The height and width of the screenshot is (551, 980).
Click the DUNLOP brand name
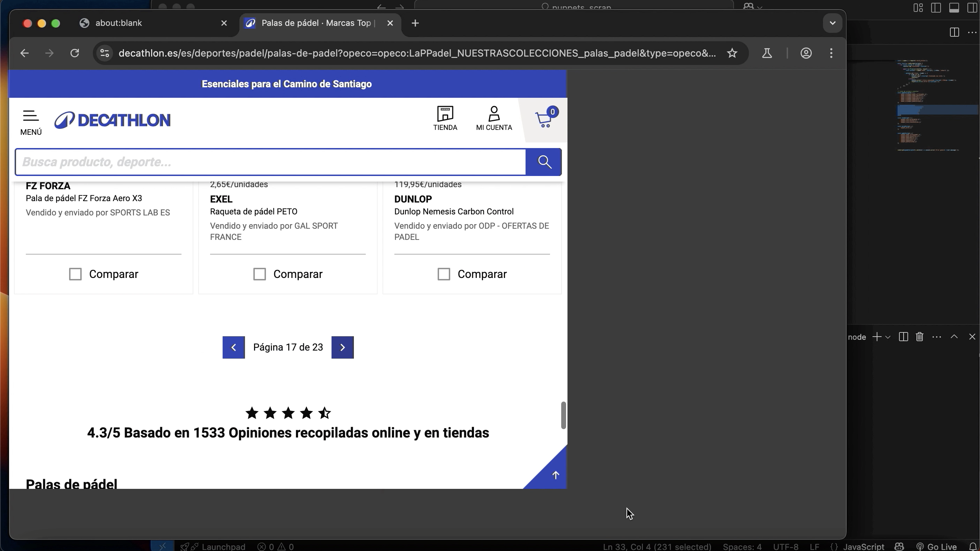pyautogui.click(x=413, y=199)
